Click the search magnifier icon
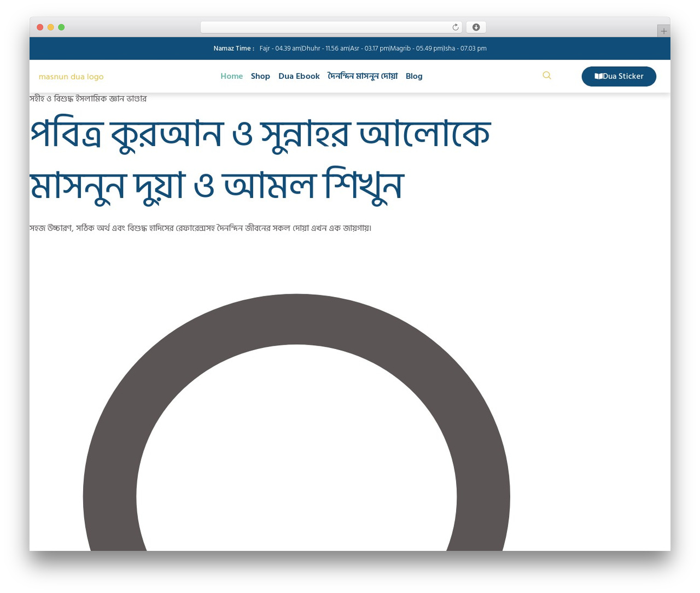 (547, 75)
